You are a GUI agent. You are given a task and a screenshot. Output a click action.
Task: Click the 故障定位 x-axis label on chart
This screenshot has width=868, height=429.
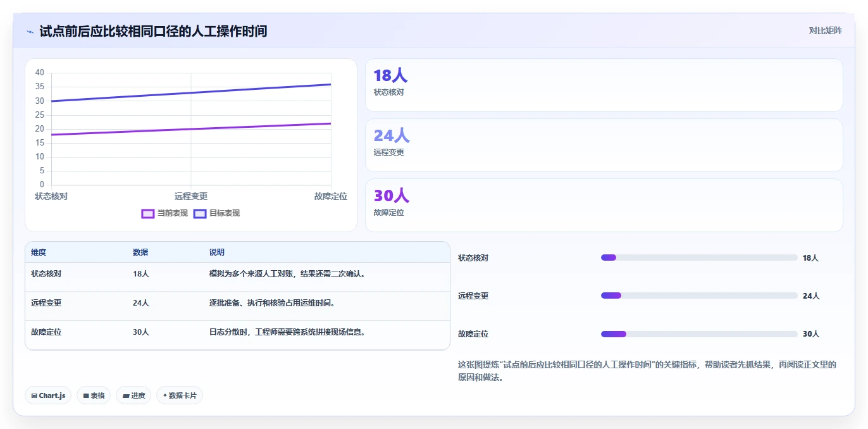point(331,196)
